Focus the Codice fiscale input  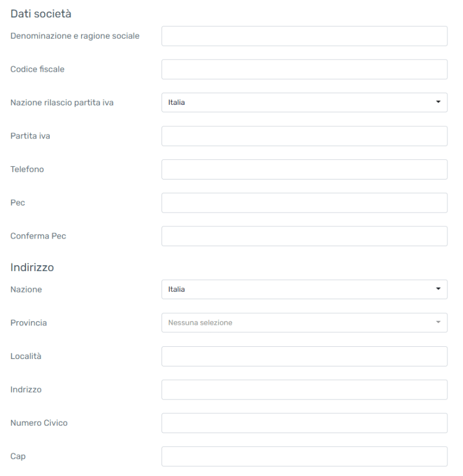tap(304, 69)
